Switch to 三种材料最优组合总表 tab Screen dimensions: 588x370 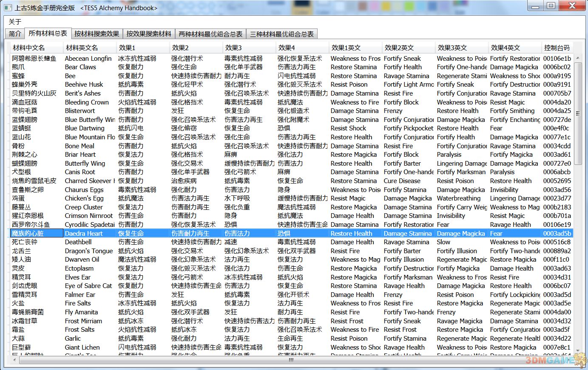click(282, 34)
